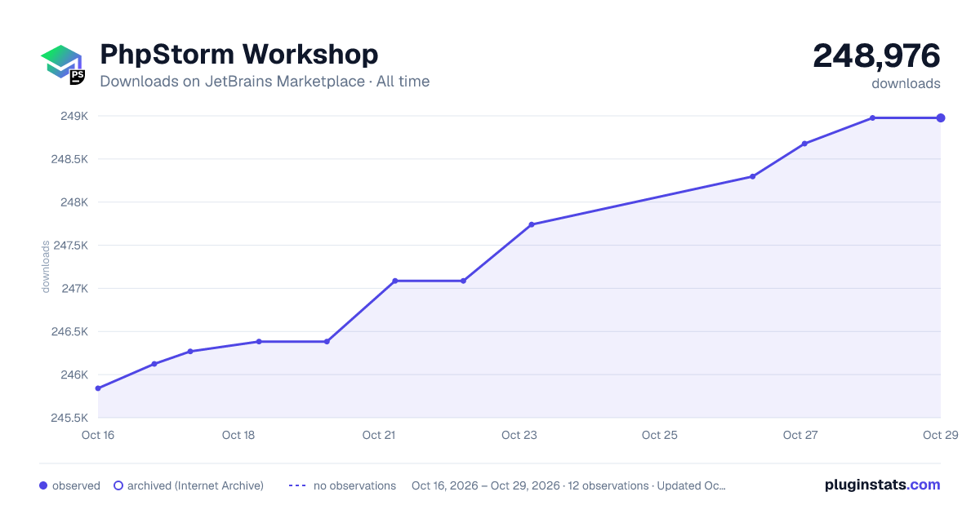Click the Oct 18 x-axis label
The height and width of the screenshot is (514, 980).
click(x=238, y=435)
